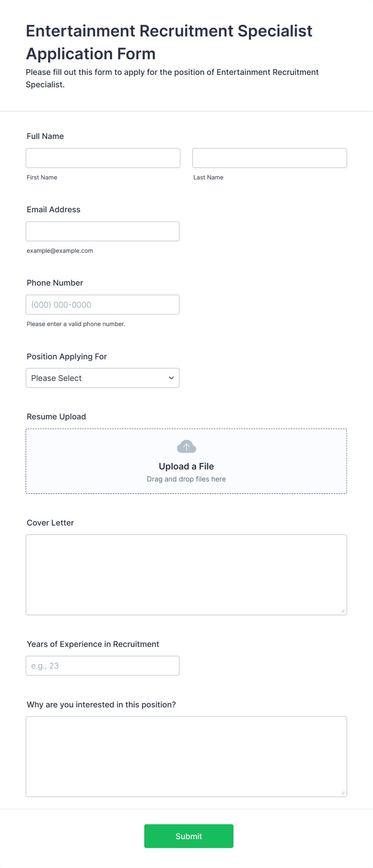This screenshot has height=868, width=373.
Task: Select the Phone Number input field
Action: pos(103,305)
